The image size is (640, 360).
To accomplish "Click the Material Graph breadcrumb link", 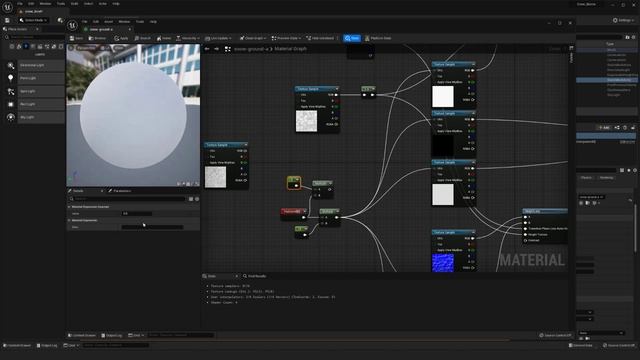I will coord(290,49).
